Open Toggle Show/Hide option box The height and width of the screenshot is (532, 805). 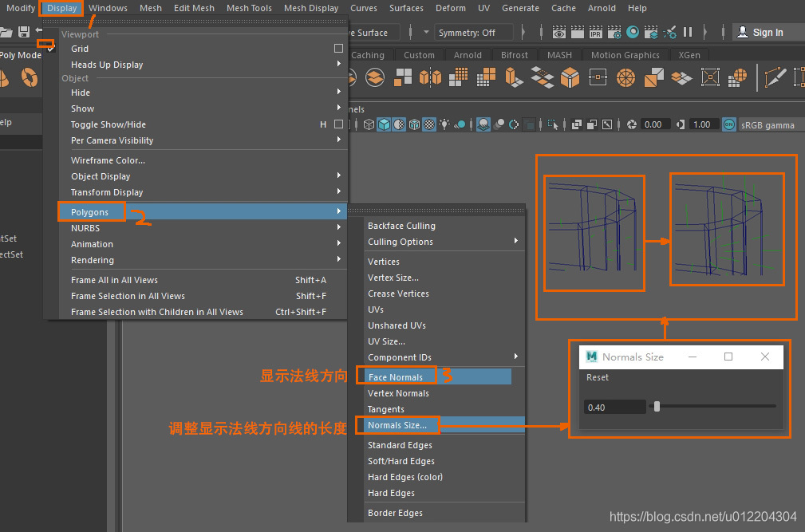tap(338, 124)
